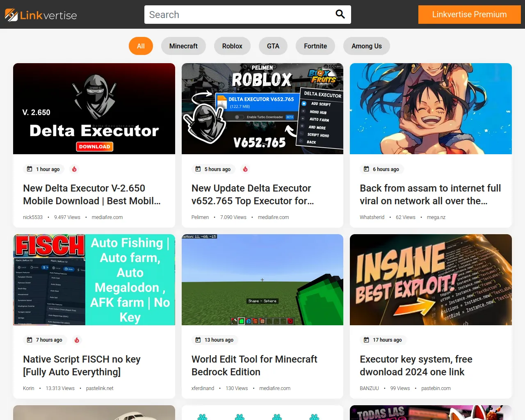Choose the Among Us category
525x420 pixels.
367,46
